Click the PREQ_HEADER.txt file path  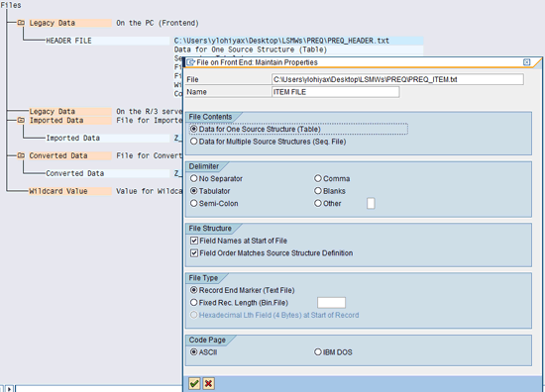tap(281, 41)
